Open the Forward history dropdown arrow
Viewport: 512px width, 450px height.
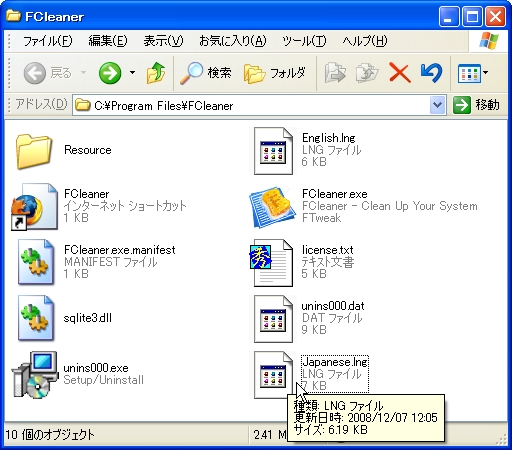click(x=132, y=73)
